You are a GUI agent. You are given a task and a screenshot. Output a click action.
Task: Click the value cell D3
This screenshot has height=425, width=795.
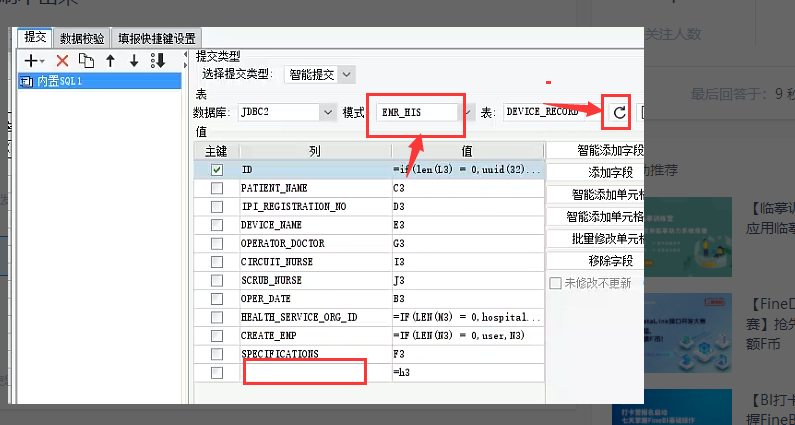(468, 206)
